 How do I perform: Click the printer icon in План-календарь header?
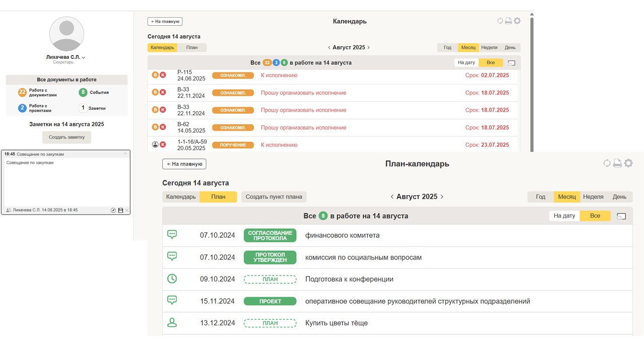pyautogui.click(x=617, y=163)
